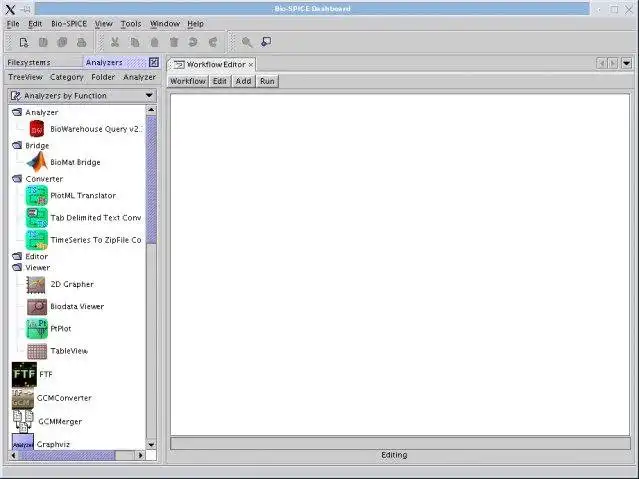Open the TreeView panel menu
Screen dimensions: 639x479
tap(25, 77)
